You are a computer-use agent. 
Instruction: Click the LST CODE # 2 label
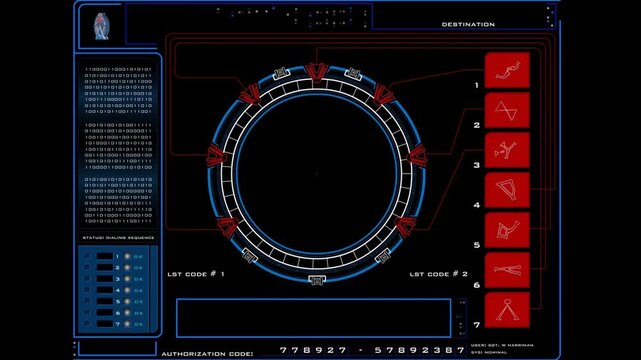438,274
